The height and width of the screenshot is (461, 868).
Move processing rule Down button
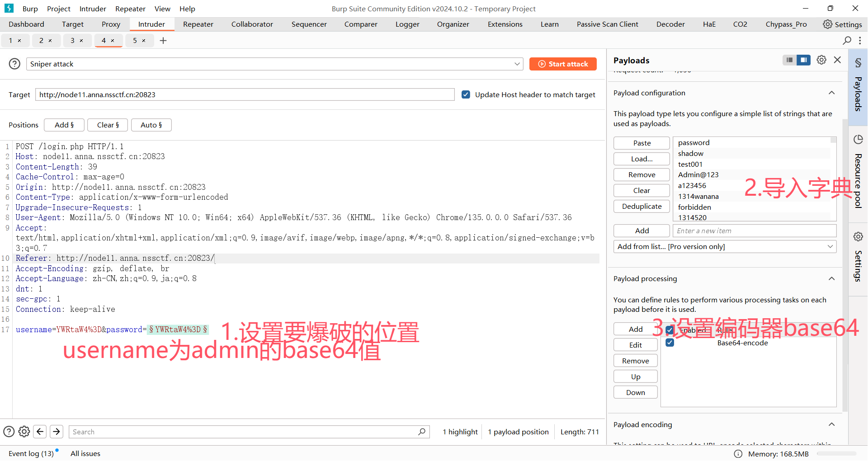point(636,392)
